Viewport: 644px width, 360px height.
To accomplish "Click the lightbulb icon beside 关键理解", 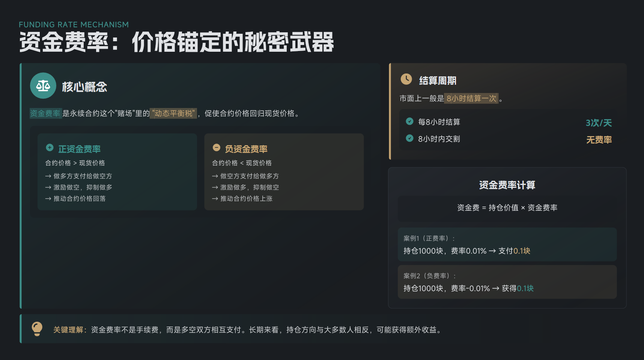I will coord(37,329).
